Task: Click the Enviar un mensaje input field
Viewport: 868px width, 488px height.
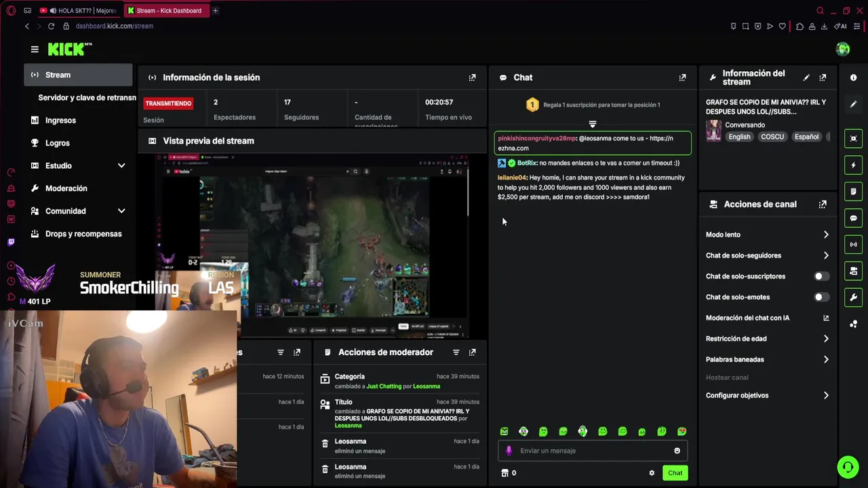Action: tap(592, 451)
